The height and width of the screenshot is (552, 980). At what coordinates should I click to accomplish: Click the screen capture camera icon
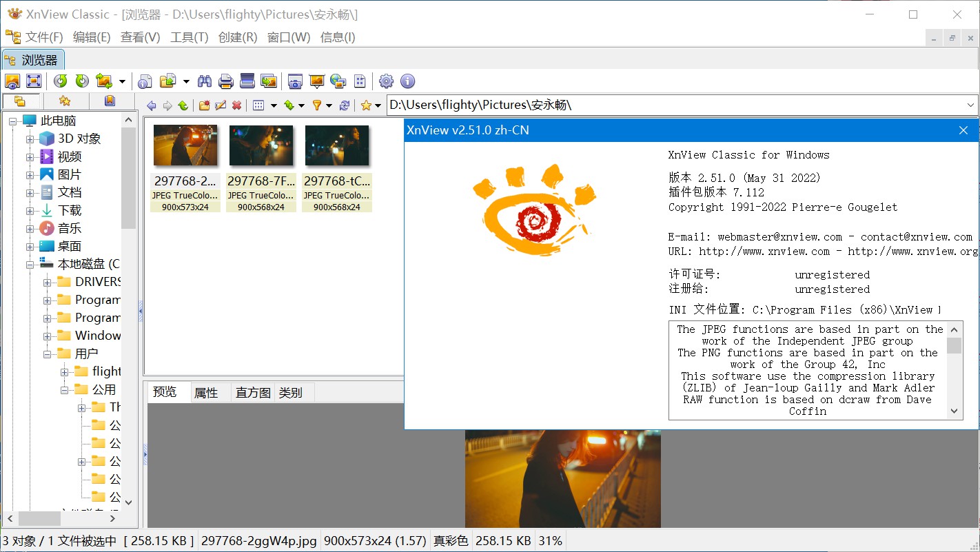(295, 81)
